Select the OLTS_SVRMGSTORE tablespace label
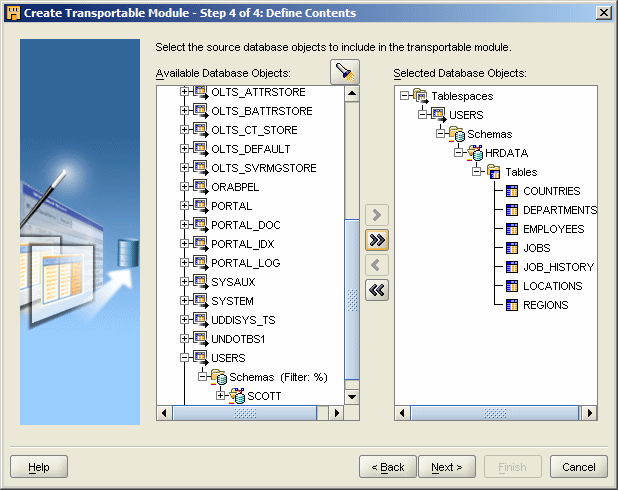The height and width of the screenshot is (490, 618). tap(264, 168)
